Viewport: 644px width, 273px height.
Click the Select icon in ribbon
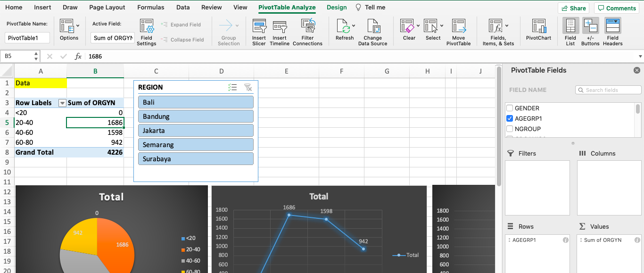(x=430, y=26)
